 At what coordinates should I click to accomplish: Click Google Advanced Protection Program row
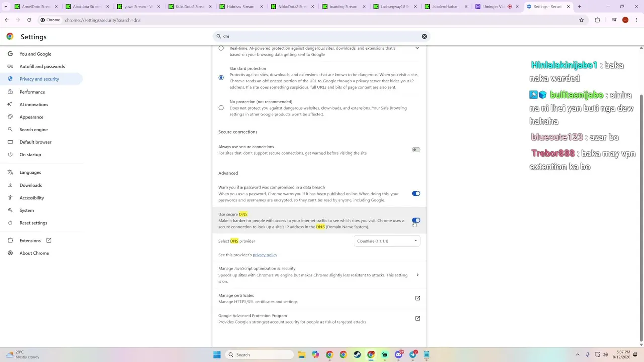[319, 319]
